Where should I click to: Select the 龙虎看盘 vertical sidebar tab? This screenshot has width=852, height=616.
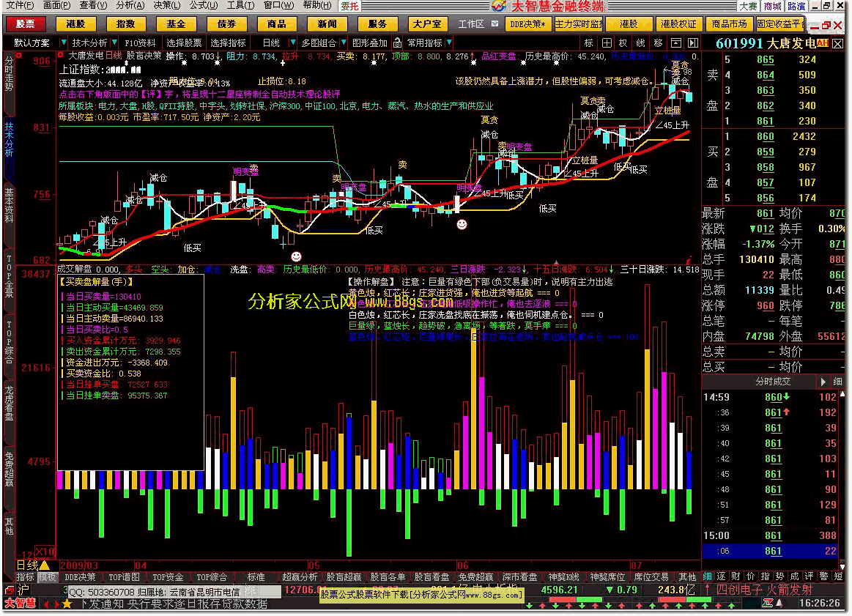point(10,404)
